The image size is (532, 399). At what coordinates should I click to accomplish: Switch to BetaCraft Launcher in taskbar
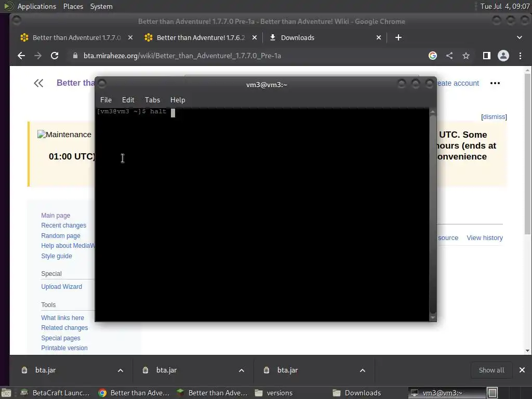point(55,393)
